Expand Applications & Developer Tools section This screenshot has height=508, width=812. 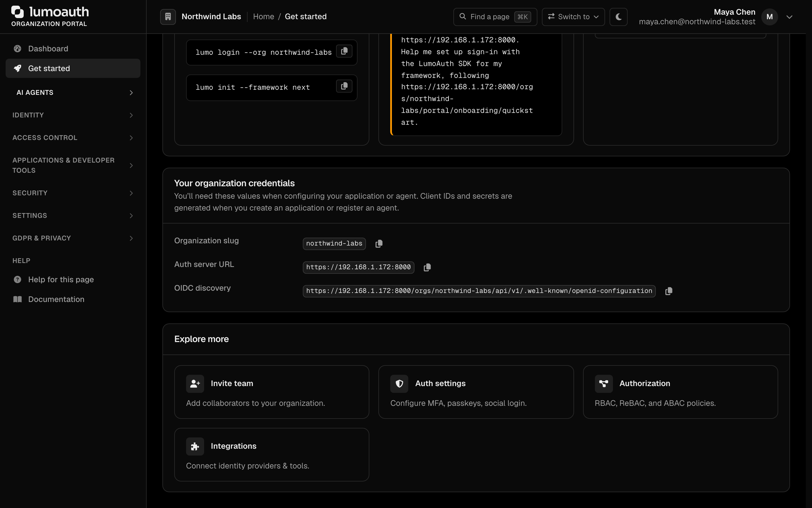pos(73,165)
